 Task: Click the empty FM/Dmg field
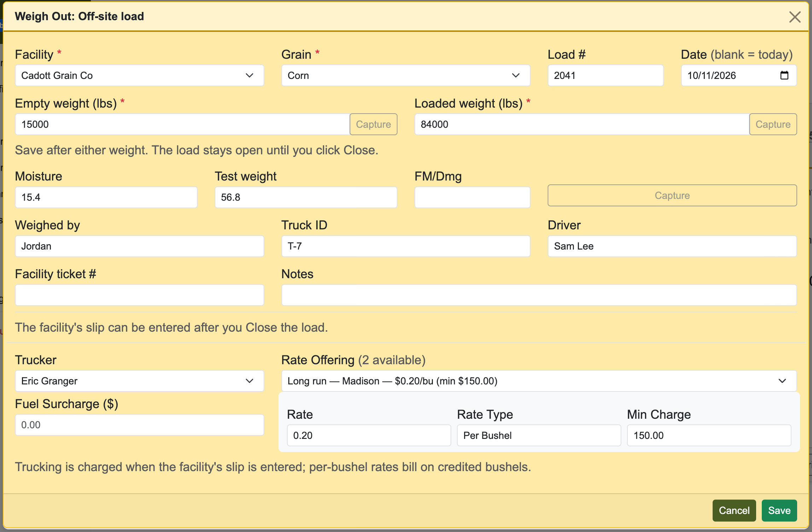(x=472, y=197)
